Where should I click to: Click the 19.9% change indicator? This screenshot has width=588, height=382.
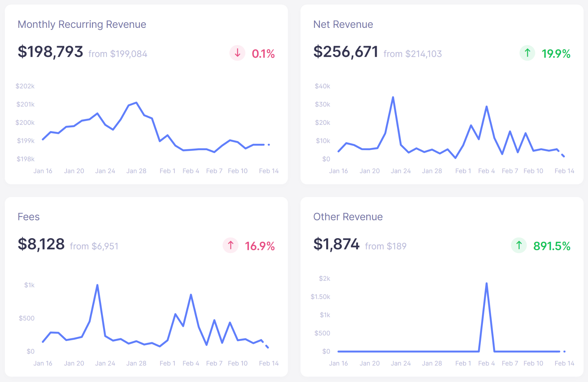tap(556, 54)
